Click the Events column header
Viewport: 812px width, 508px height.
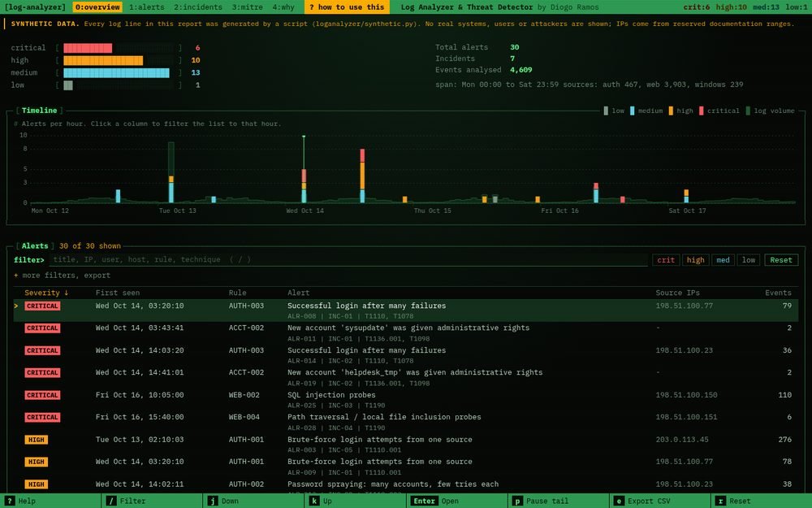[x=778, y=293]
